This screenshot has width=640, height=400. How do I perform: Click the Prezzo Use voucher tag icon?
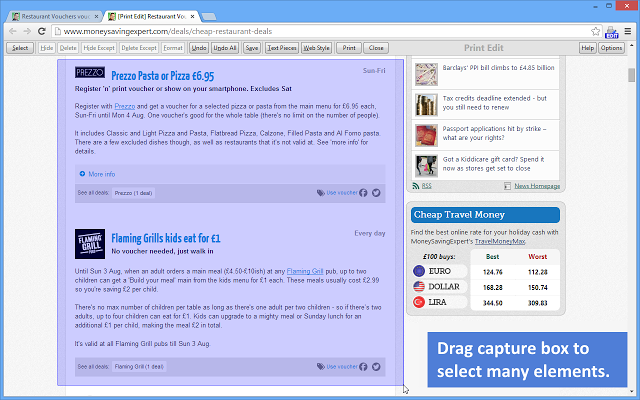[x=321, y=193]
